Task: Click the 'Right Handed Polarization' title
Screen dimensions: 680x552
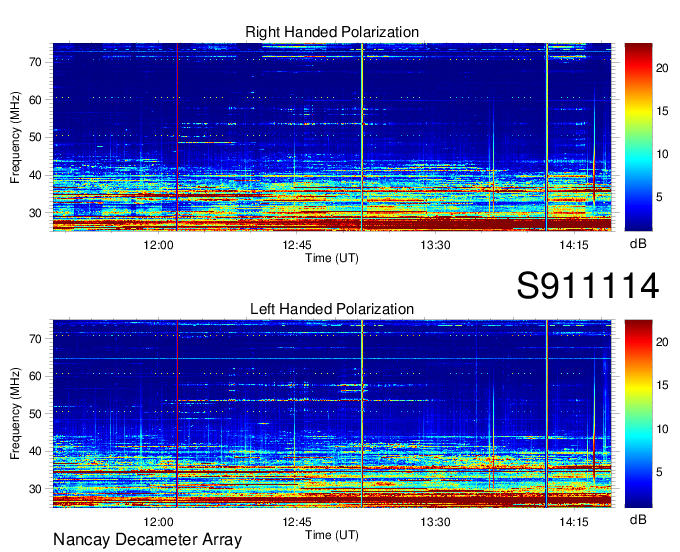Action: 332,32
